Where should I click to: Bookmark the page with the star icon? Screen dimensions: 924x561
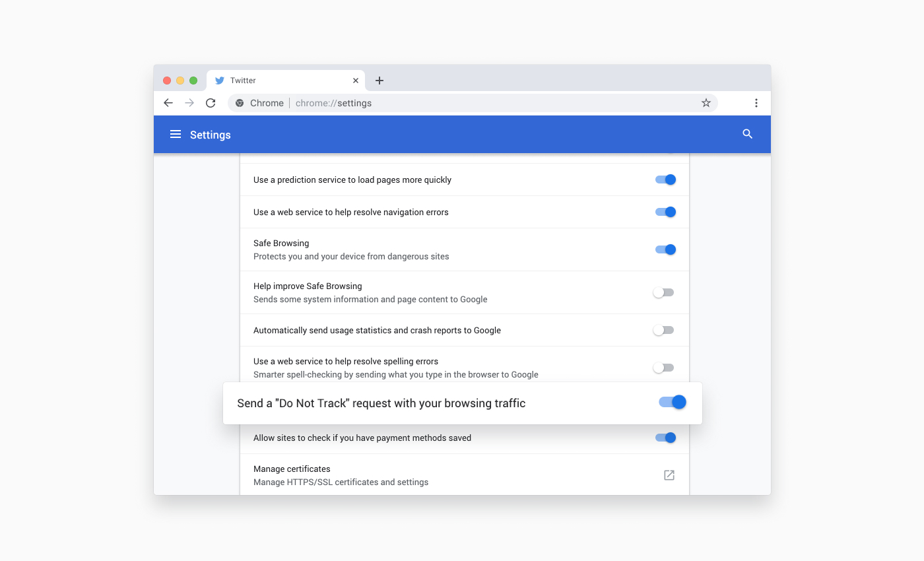706,103
